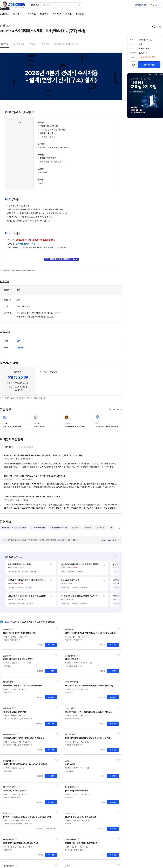The width and height of the screenshot is (163, 868).
Task: Open the 기업 서비스 dropdown
Action: [x=156, y=5]
